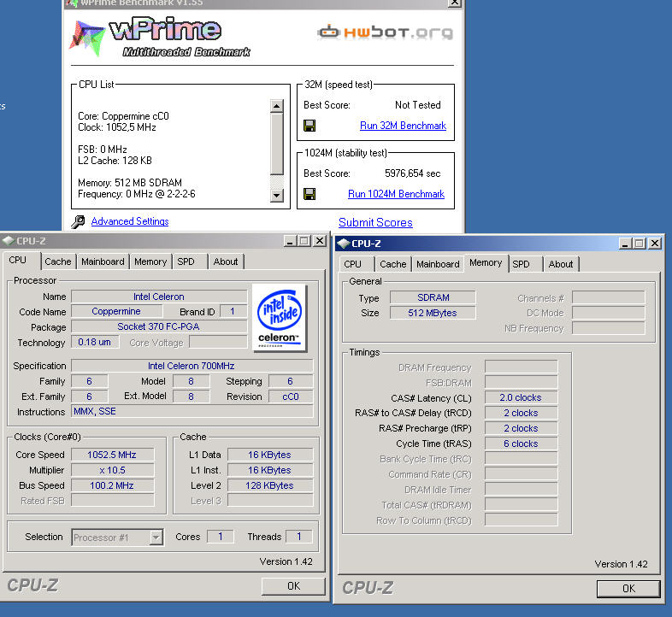
Task: Click the Technology value '0.18 um'
Action: [x=95, y=343]
